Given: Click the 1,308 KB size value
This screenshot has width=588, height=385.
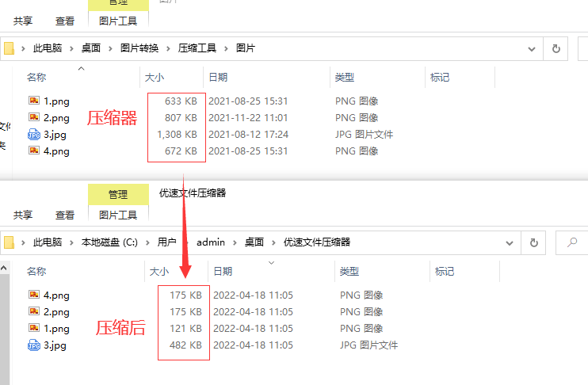Looking at the screenshot, I should (x=177, y=134).
